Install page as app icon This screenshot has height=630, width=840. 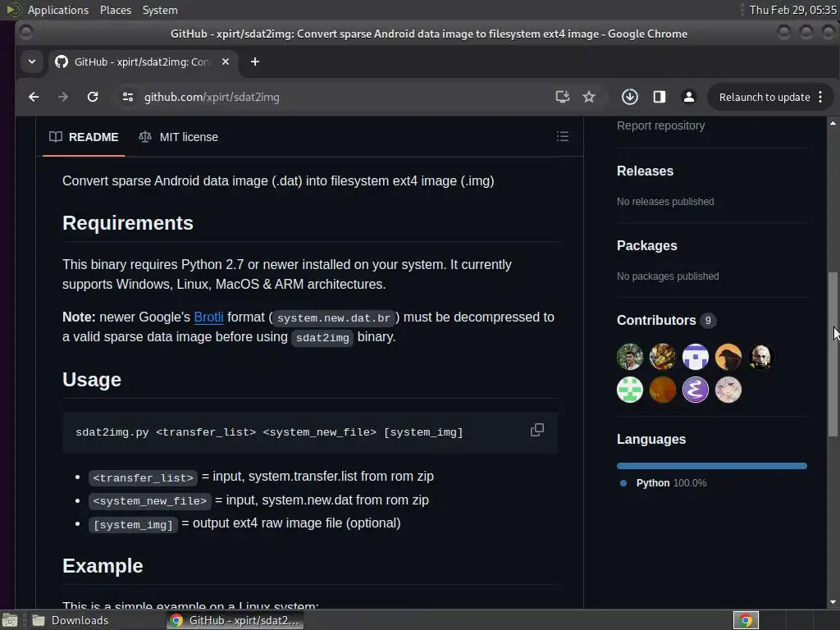[562, 97]
